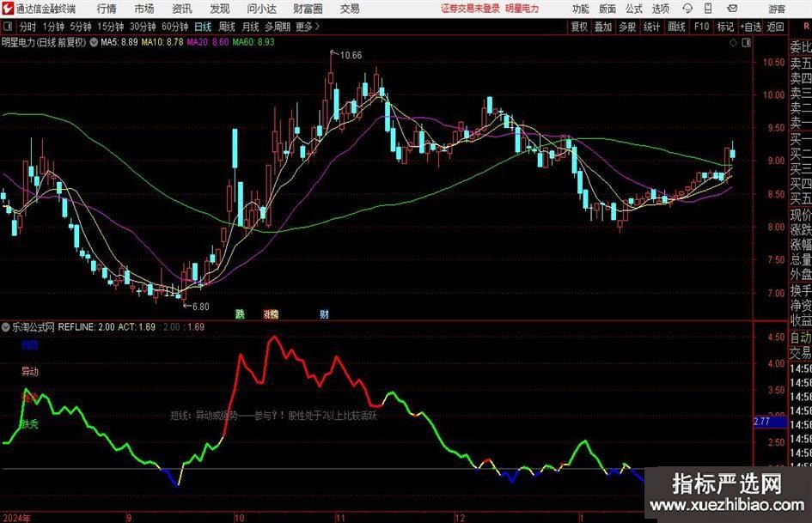Open the 版面 menu
The image size is (812, 523).
[607, 9]
